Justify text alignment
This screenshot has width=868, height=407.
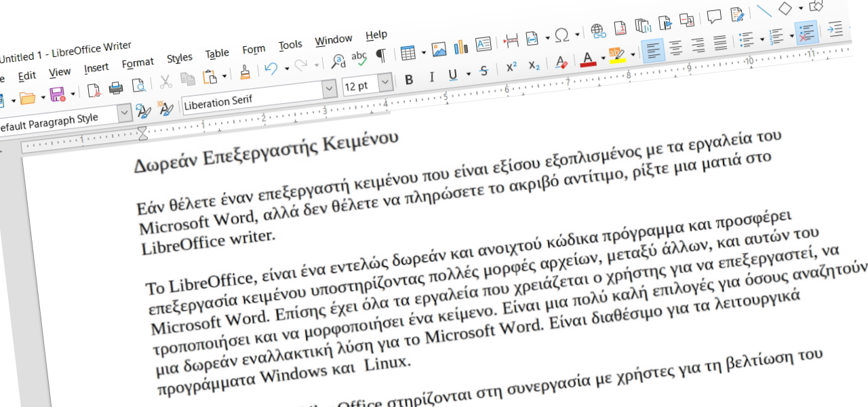point(720,43)
